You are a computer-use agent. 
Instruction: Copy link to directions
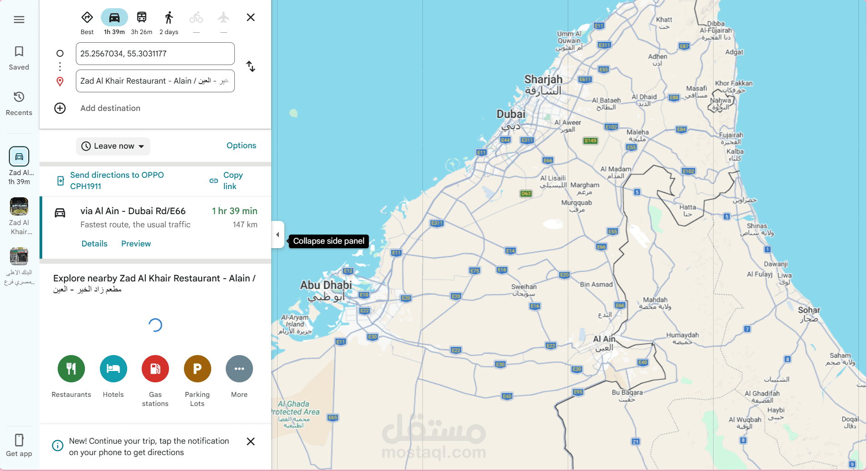(x=233, y=180)
